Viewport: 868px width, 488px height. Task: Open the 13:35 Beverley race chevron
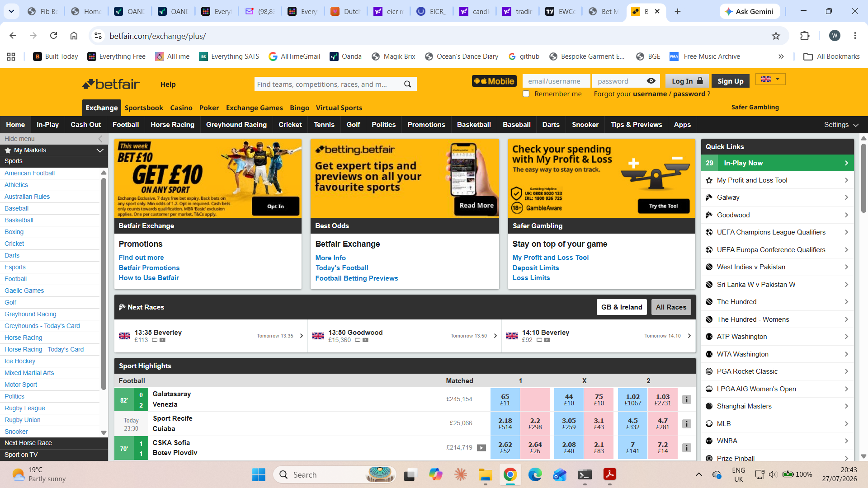tap(301, 336)
